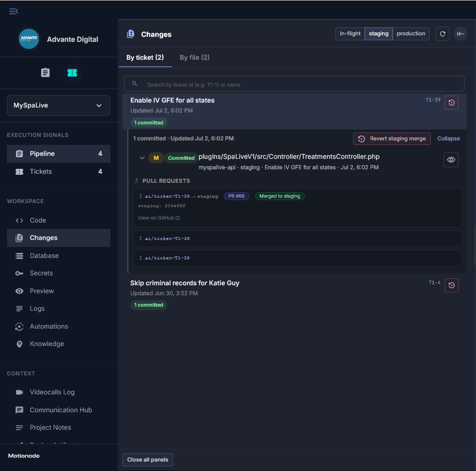Collapse the panel with the arrow-to-bar icon
This screenshot has width=476, height=471.
[461, 34]
